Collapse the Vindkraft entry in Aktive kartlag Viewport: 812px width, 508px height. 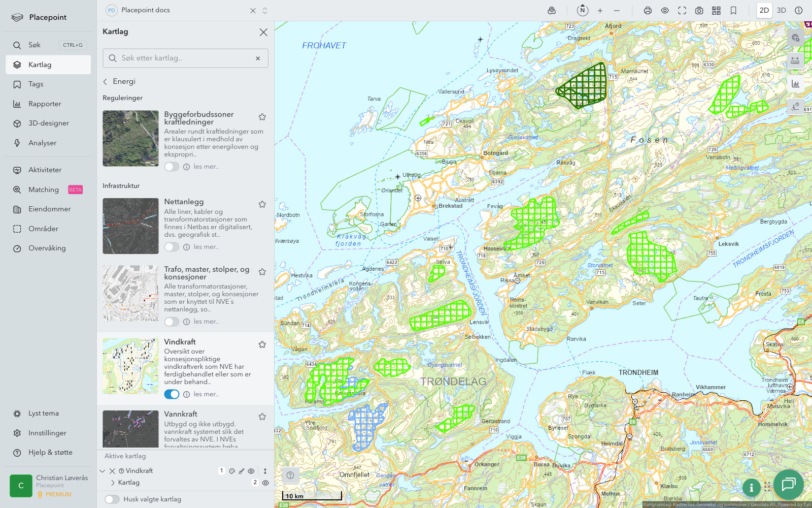point(102,470)
